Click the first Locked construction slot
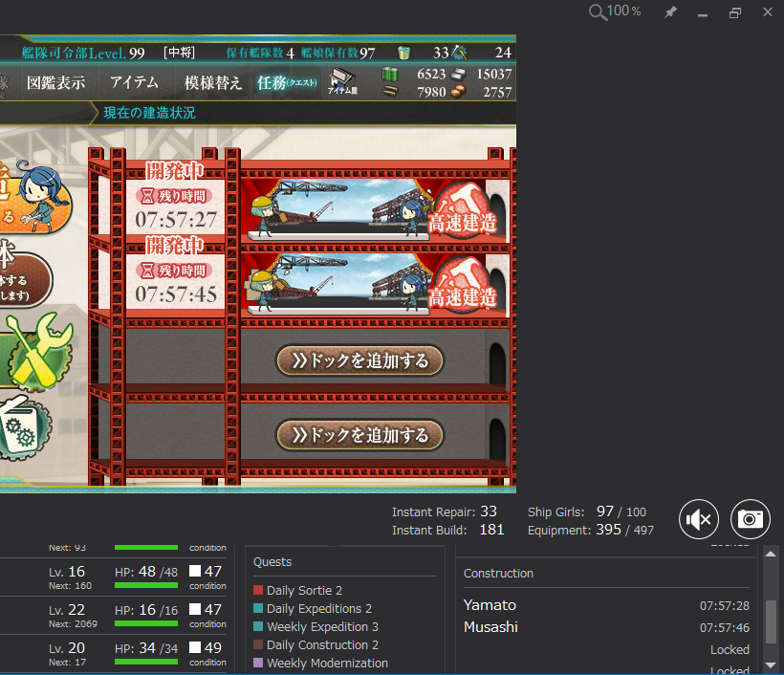This screenshot has height=675, width=784. point(730,650)
